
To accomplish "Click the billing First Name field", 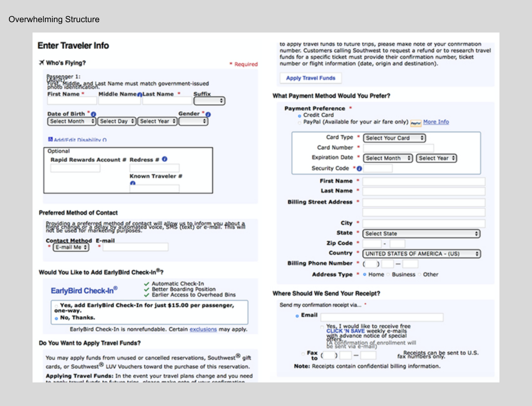I will click(424, 181).
